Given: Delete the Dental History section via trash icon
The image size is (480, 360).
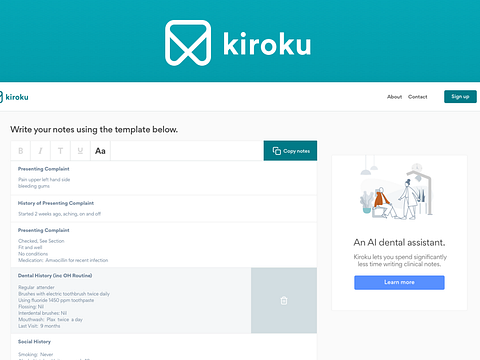Looking at the screenshot, I should [284, 301].
